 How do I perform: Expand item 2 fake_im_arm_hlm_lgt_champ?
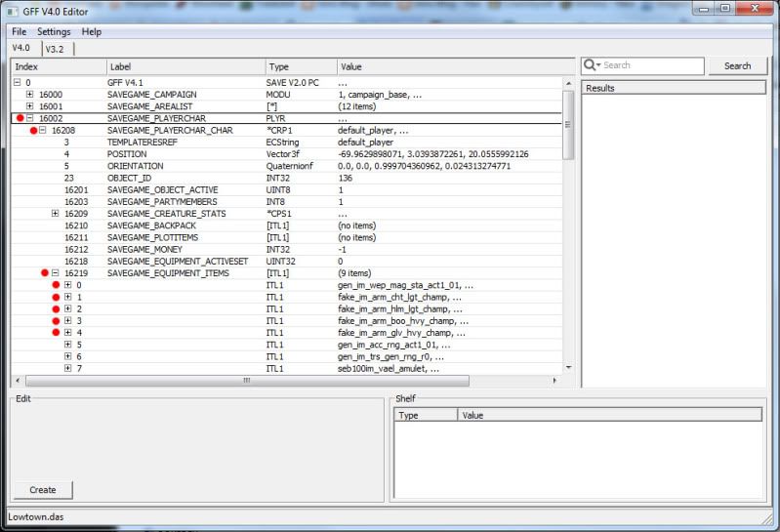[x=68, y=309]
